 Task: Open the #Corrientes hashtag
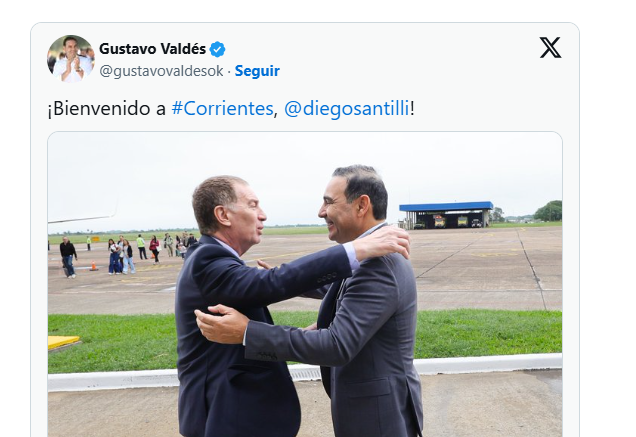[222, 108]
